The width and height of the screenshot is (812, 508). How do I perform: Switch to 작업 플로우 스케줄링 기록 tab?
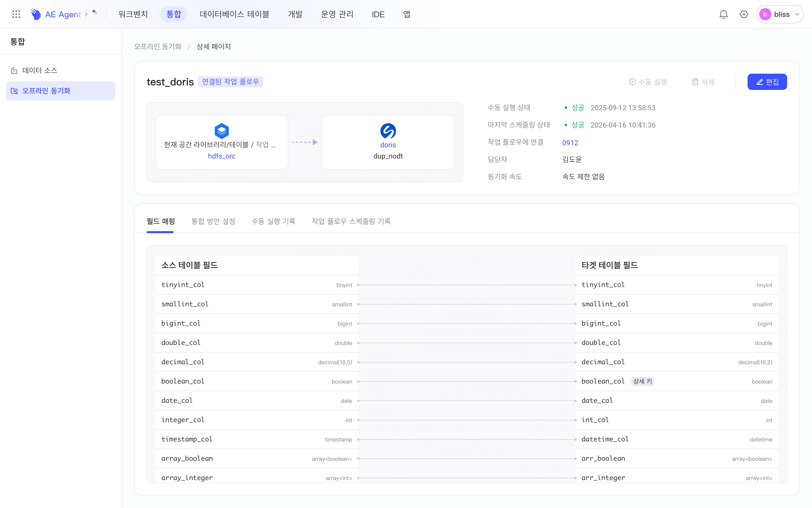click(351, 221)
